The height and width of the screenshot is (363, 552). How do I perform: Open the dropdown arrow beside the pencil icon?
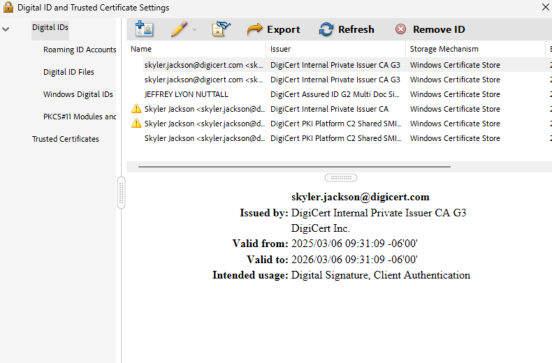click(194, 30)
